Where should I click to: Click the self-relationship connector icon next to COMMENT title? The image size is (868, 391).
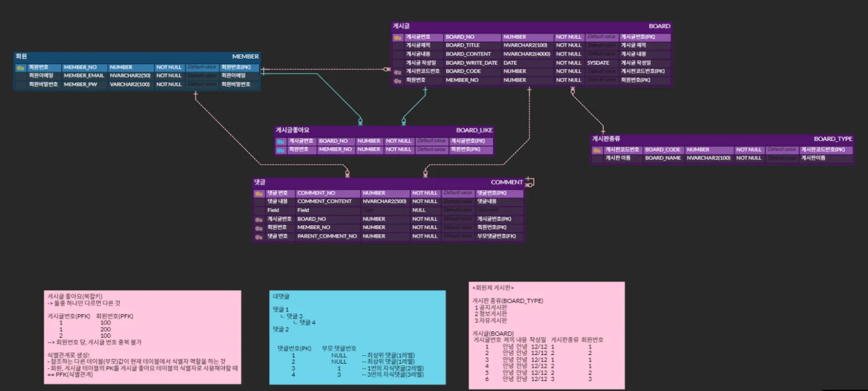(x=530, y=182)
